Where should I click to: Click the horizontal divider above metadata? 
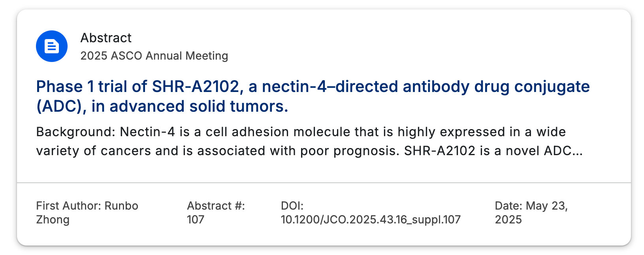tap(324, 183)
